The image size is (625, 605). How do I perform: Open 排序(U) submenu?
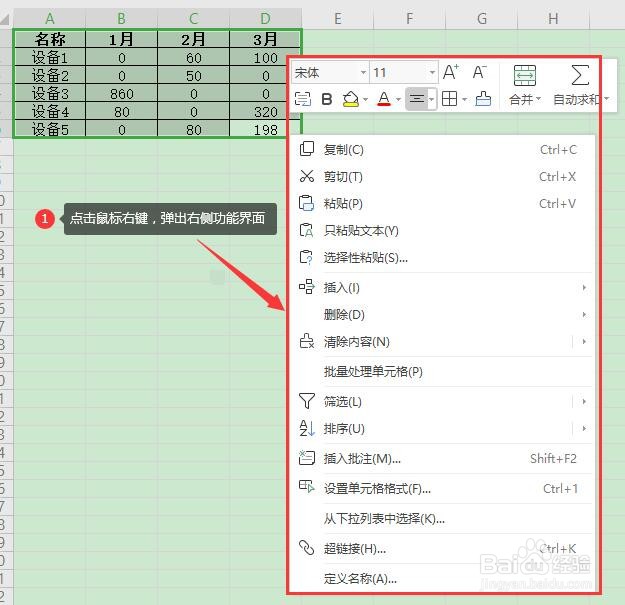pos(441,428)
